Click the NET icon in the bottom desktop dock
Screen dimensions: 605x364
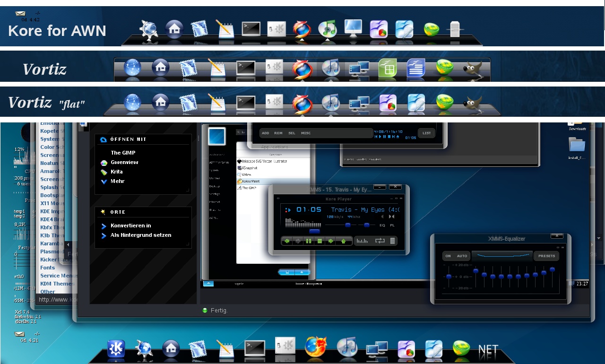[x=488, y=350]
